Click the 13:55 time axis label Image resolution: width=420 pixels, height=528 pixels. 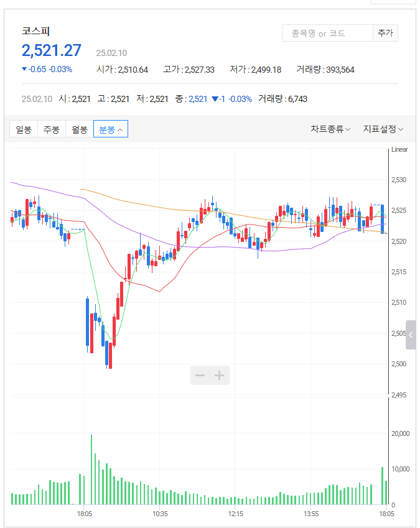coord(311,514)
